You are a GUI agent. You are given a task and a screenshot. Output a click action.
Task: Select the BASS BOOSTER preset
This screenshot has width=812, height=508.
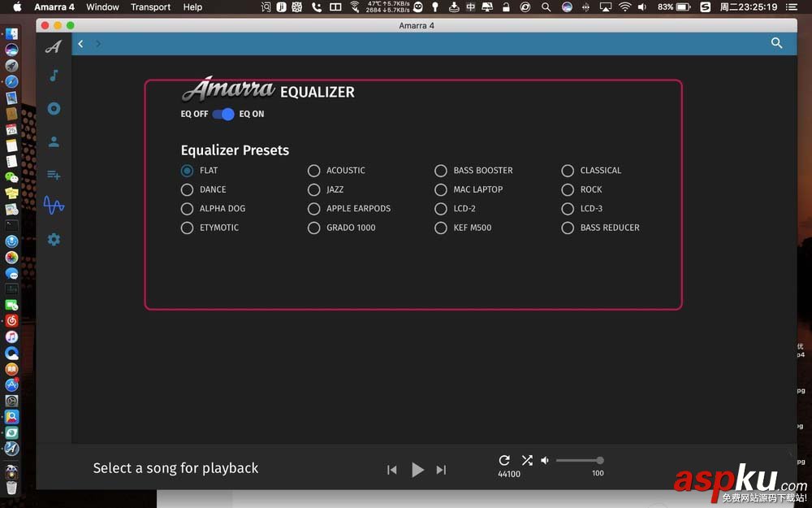[x=441, y=171]
